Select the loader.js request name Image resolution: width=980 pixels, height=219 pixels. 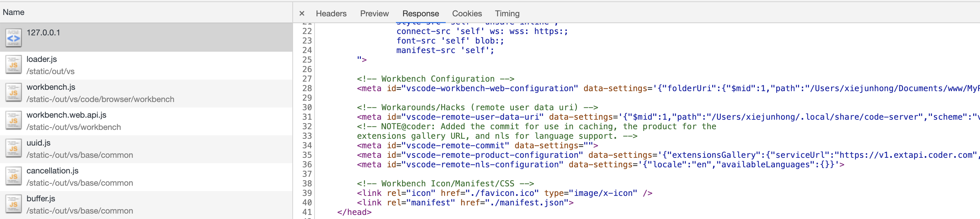(42, 59)
